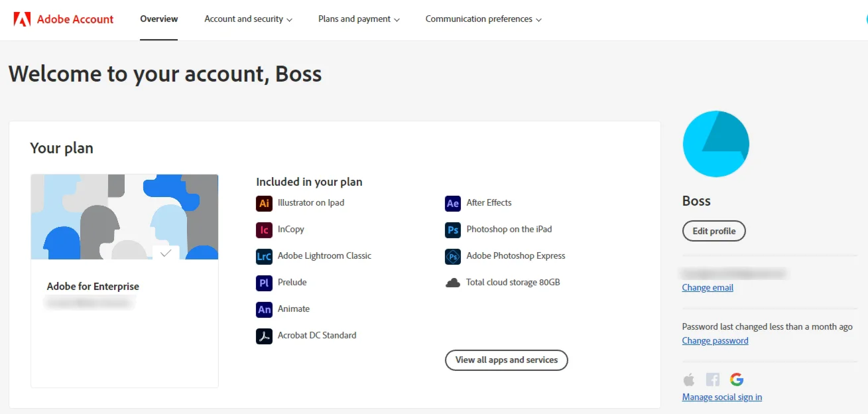Click the Prelude app icon
The image size is (868, 414).
click(264, 283)
